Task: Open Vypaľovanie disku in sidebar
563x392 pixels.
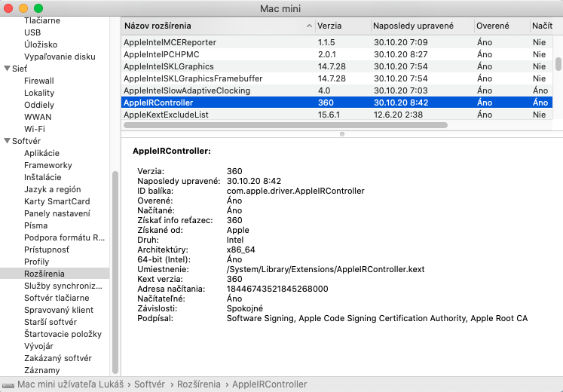Action: tap(60, 57)
